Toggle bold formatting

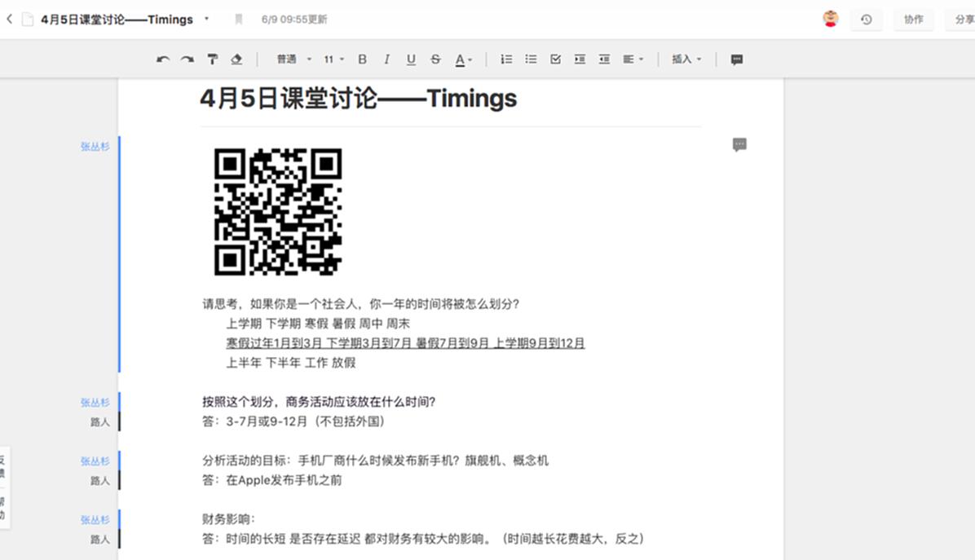pyautogui.click(x=362, y=59)
